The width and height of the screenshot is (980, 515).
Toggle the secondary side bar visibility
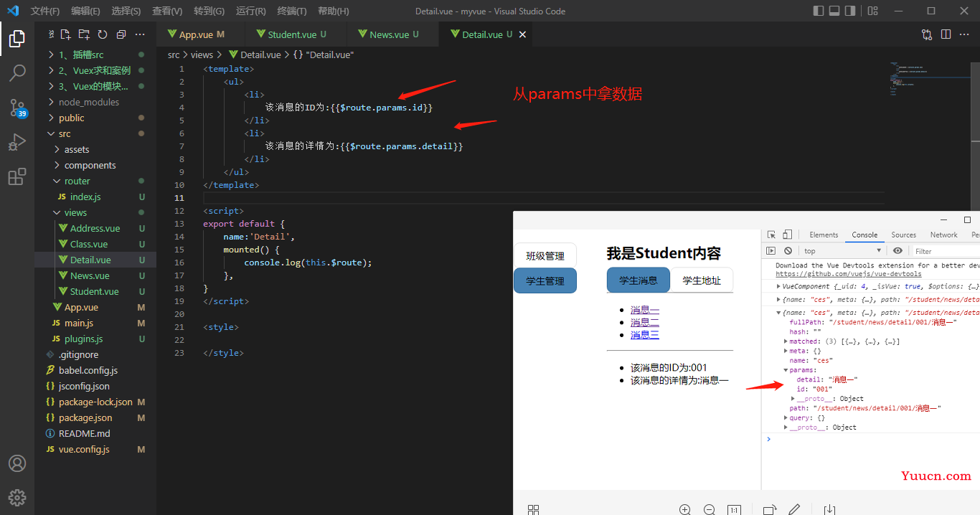point(850,11)
